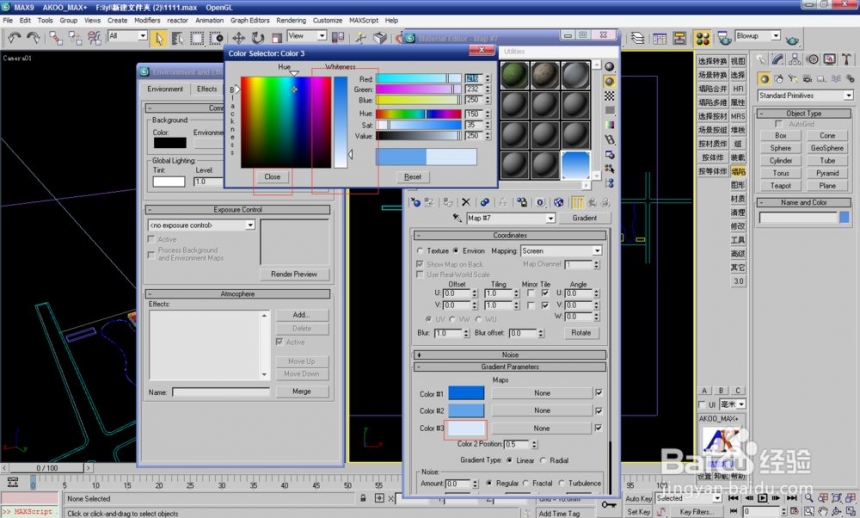The width and height of the screenshot is (860, 518).
Task: Select the Environ radio button
Action: (456, 251)
